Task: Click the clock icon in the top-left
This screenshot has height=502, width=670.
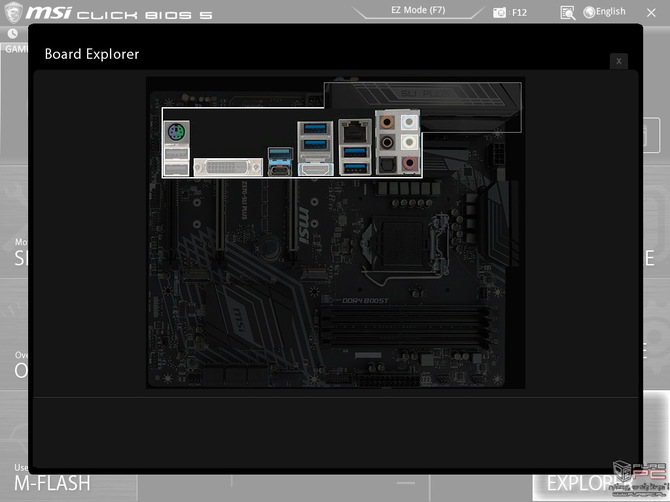Action: pyautogui.click(x=13, y=34)
